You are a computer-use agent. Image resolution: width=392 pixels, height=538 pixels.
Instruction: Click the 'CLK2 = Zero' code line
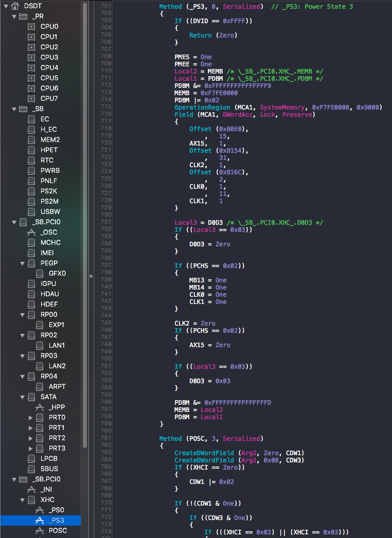point(195,324)
